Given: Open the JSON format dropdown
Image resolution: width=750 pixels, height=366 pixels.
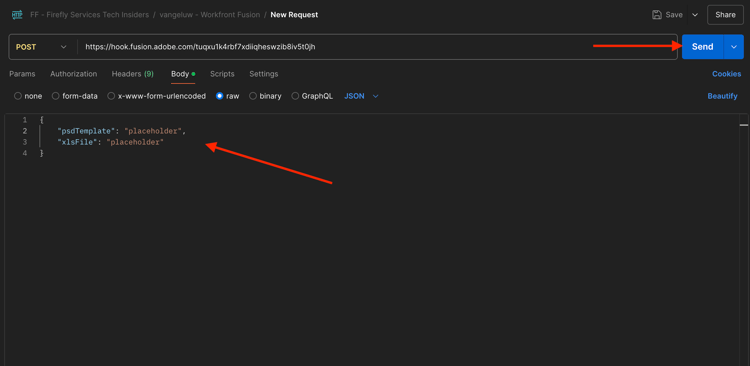Looking at the screenshot, I should 361,96.
